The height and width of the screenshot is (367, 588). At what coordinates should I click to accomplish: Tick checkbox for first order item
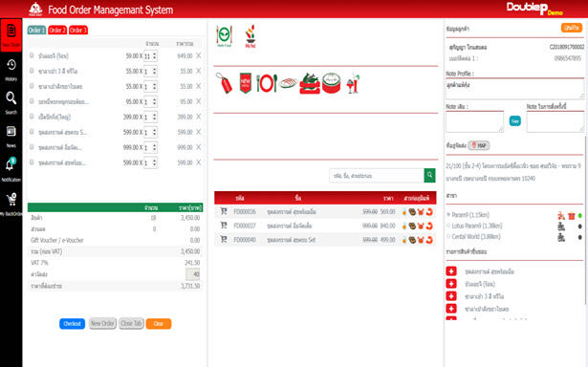pos(32,55)
